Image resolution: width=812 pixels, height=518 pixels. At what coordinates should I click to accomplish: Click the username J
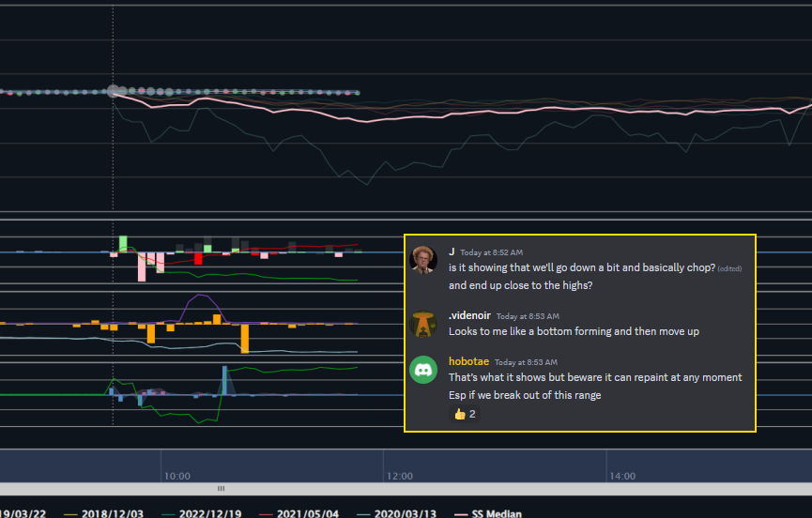point(452,252)
